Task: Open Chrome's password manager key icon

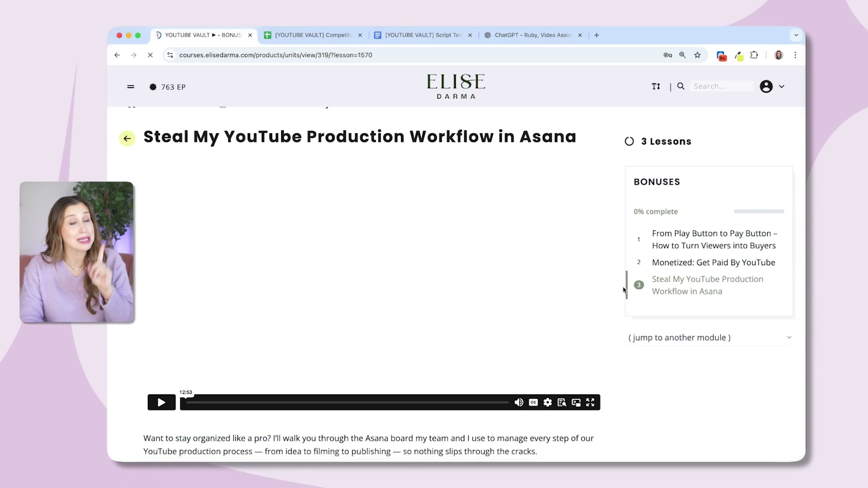Action: (667, 55)
